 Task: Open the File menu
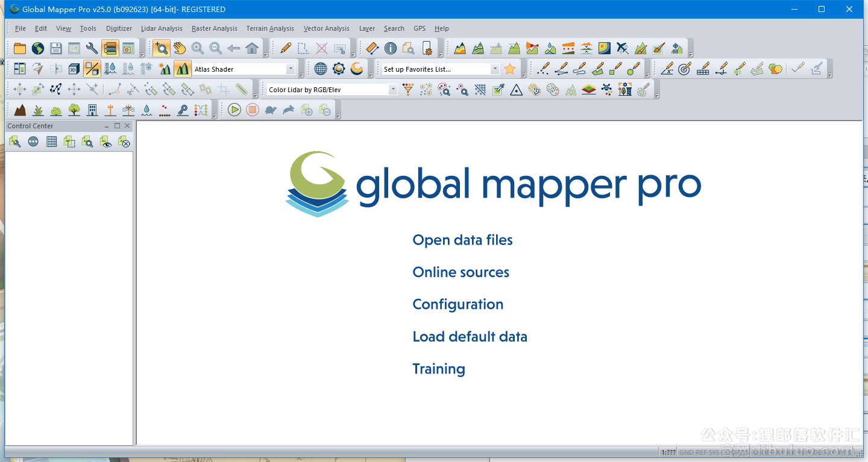20,28
